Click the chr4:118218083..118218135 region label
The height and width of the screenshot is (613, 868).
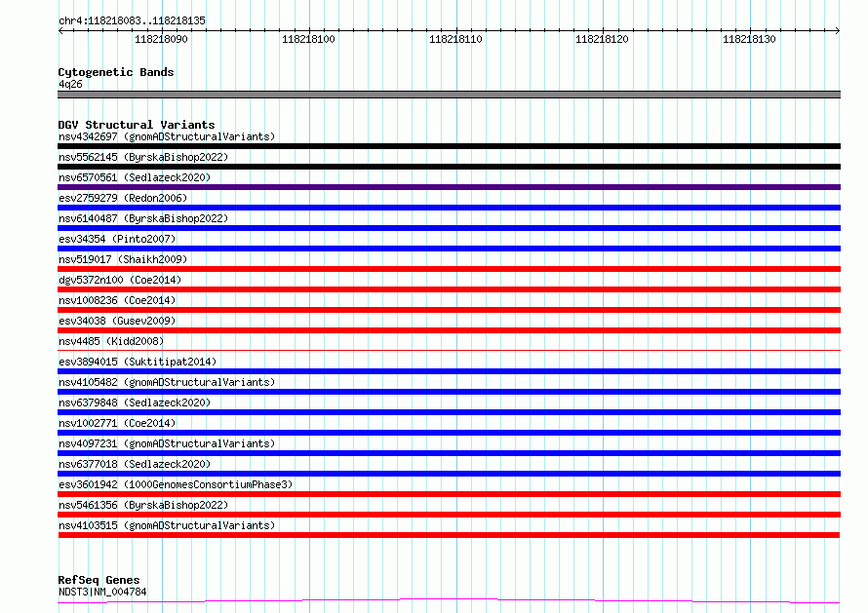pos(132,20)
